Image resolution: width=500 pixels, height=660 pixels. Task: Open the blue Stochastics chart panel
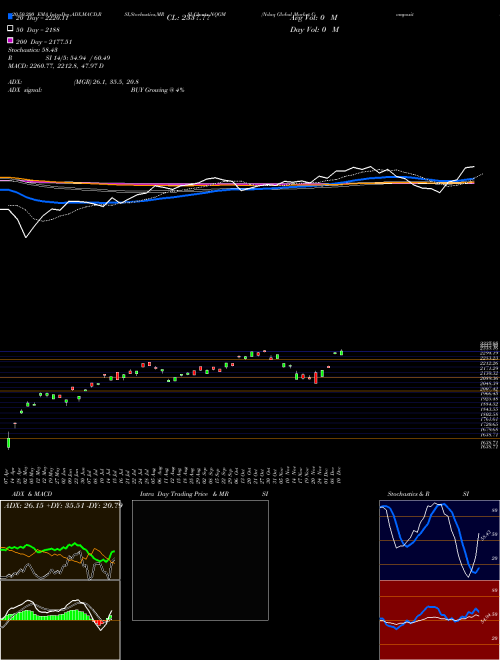click(x=439, y=540)
